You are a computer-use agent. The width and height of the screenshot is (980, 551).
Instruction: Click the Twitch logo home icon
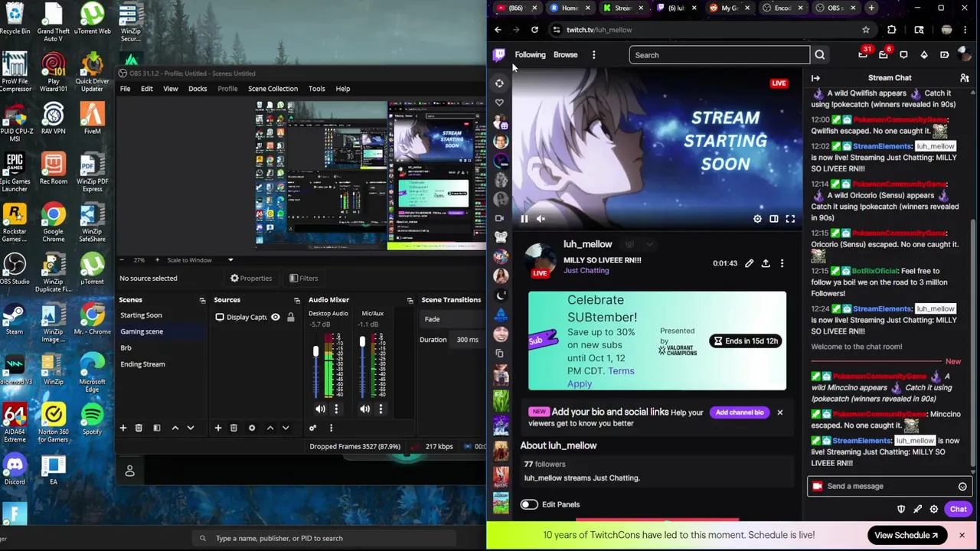(x=499, y=54)
